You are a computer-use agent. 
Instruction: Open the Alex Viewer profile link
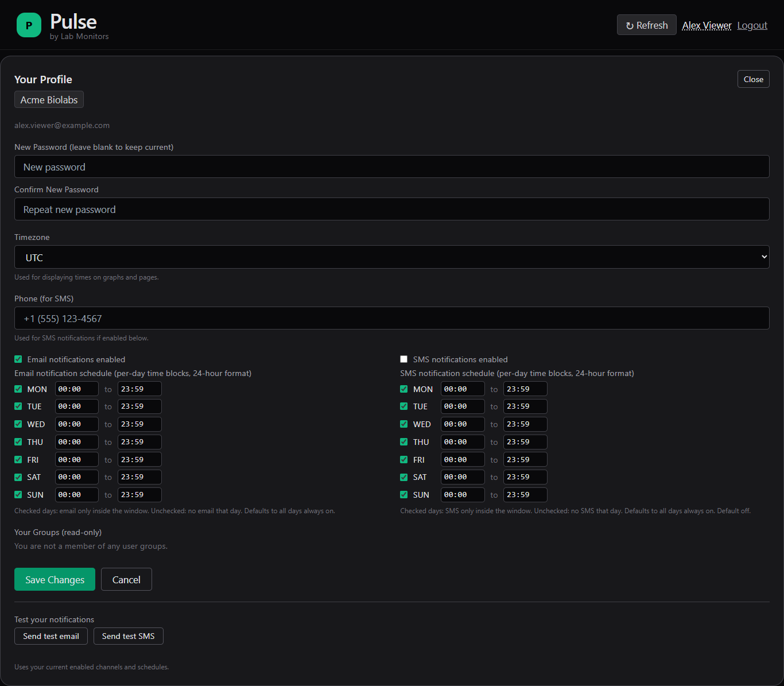[x=707, y=25]
